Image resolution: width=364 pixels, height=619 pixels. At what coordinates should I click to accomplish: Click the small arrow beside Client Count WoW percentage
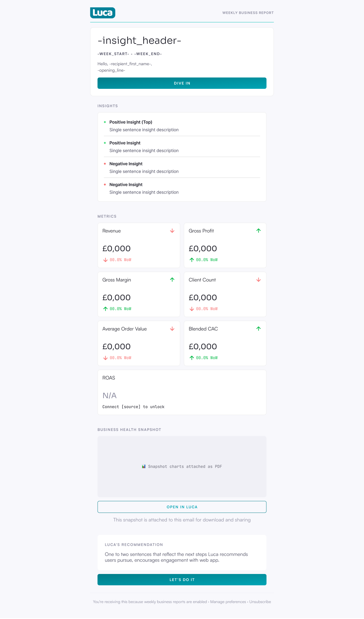point(192,309)
